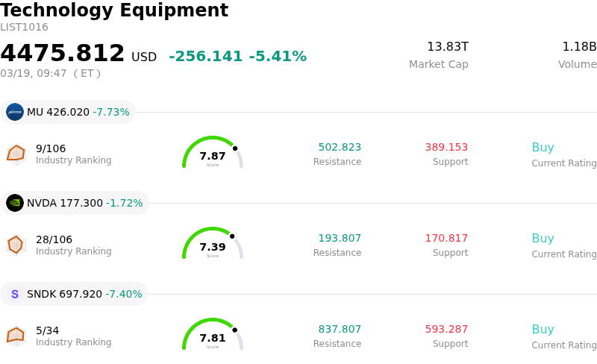Click the 13.83T Market Cap value
Viewport: 597px width, 364px height.
coord(447,47)
